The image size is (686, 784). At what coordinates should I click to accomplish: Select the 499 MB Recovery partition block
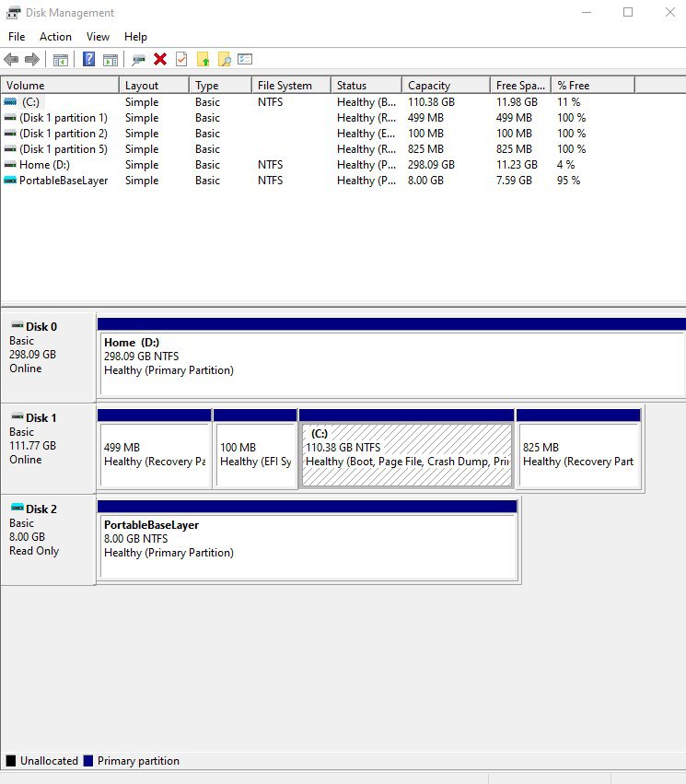click(x=155, y=449)
